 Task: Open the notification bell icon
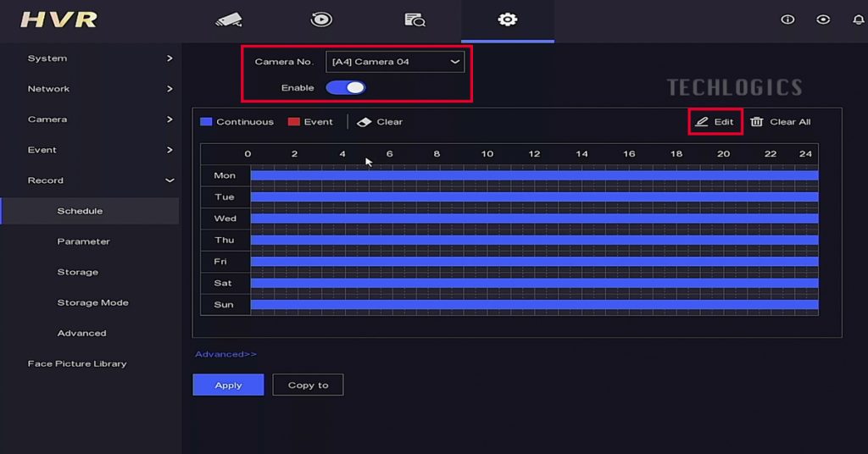[858, 19]
